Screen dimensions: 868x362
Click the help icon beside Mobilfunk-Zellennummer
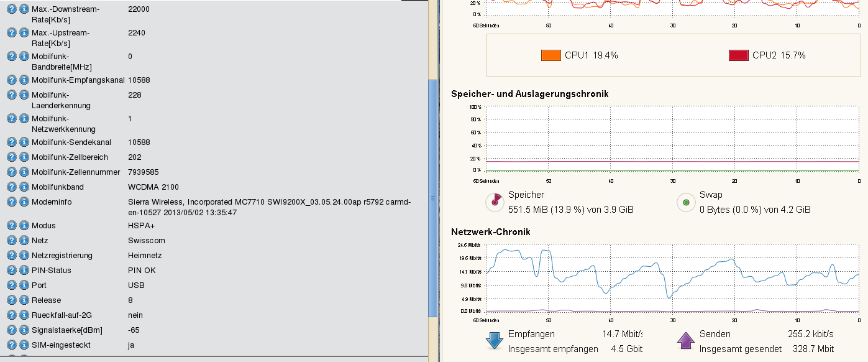pyautogui.click(x=12, y=172)
